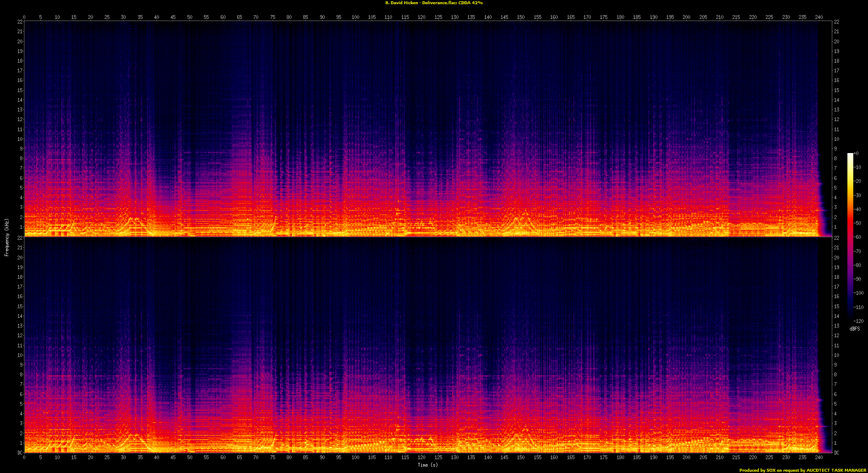Click the 'Frequency (kHz)' axis label
The height and width of the screenshot is (473, 868).
[7, 237]
